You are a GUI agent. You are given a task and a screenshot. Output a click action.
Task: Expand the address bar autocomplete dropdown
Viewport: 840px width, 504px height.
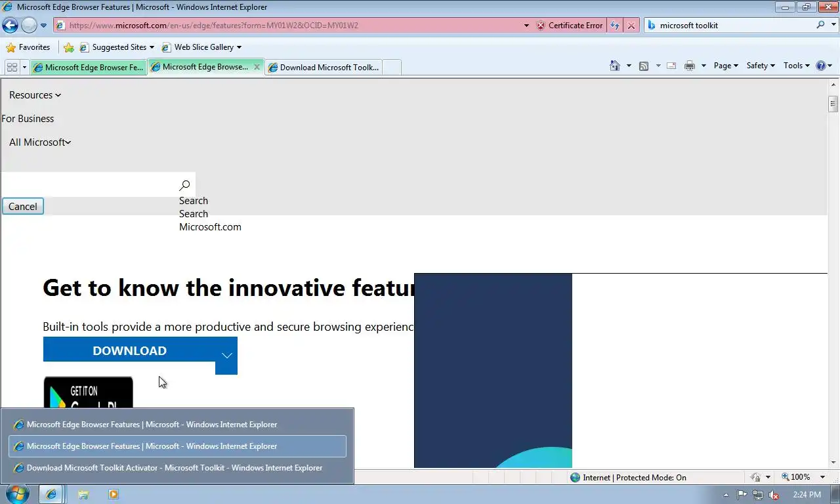[x=526, y=26]
